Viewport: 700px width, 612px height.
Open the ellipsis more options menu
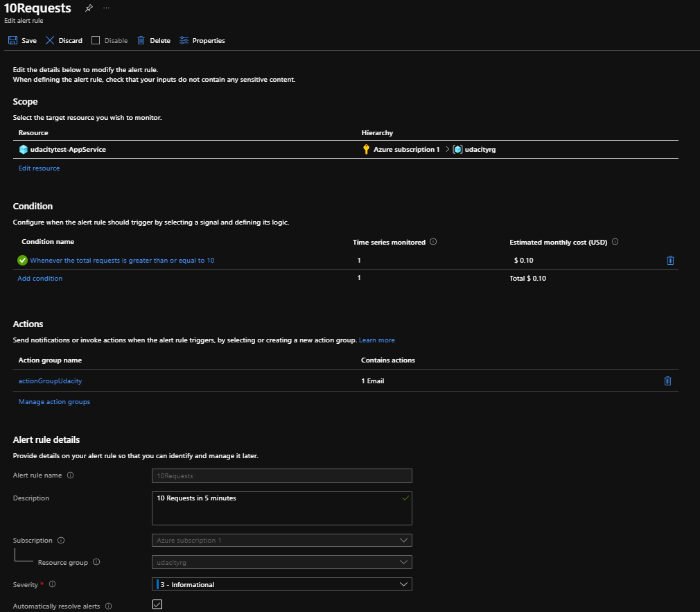coord(106,8)
